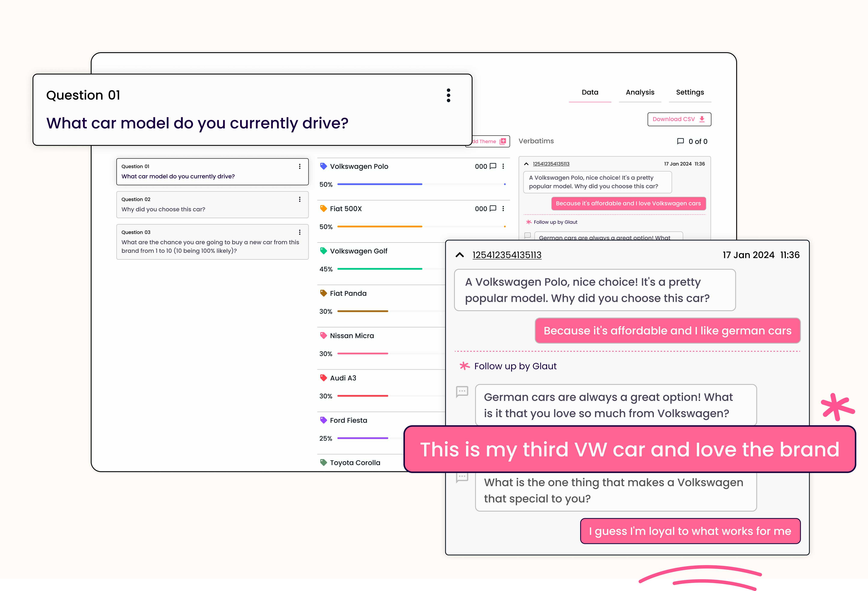Click the large 'A Volkswagen Polo, nice choice!' message
The image size is (868, 591).
595,290
